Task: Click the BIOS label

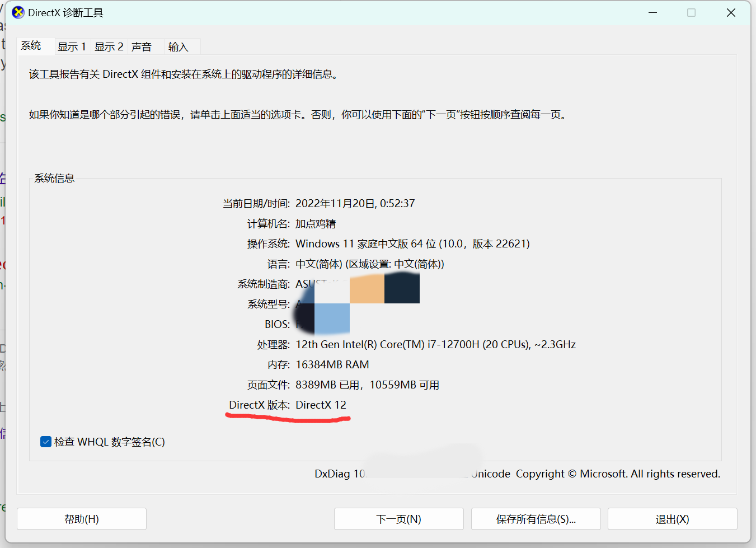Action: coord(278,324)
